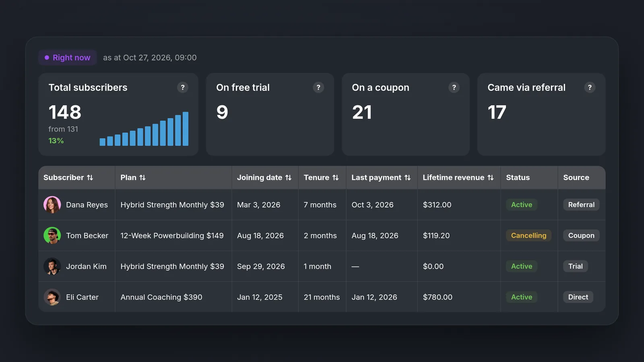Screen dimensions: 644x362
Task: Click joining date Sep 29, 2026
Action: 261,266
